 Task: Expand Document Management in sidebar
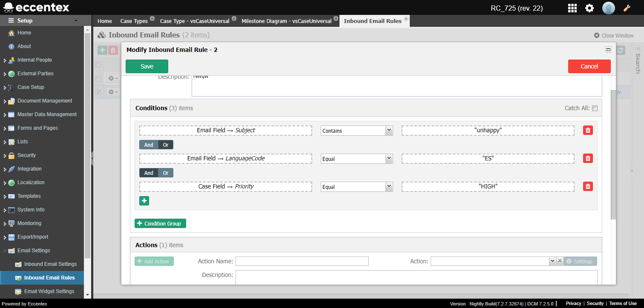(5, 101)
